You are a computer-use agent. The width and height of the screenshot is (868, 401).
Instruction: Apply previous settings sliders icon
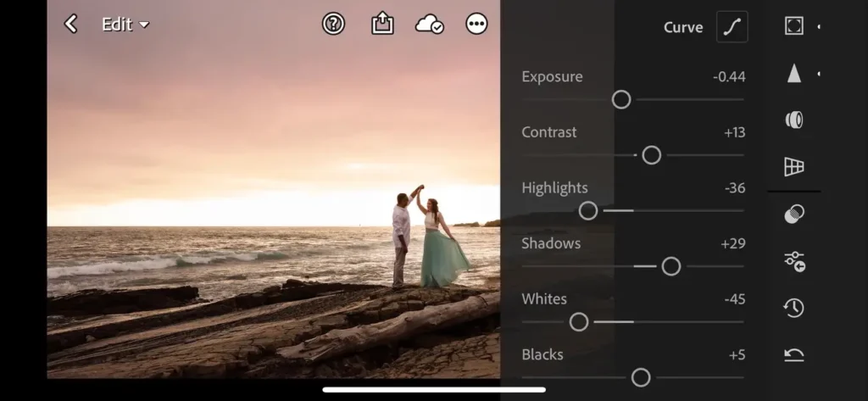pos(793,261)
